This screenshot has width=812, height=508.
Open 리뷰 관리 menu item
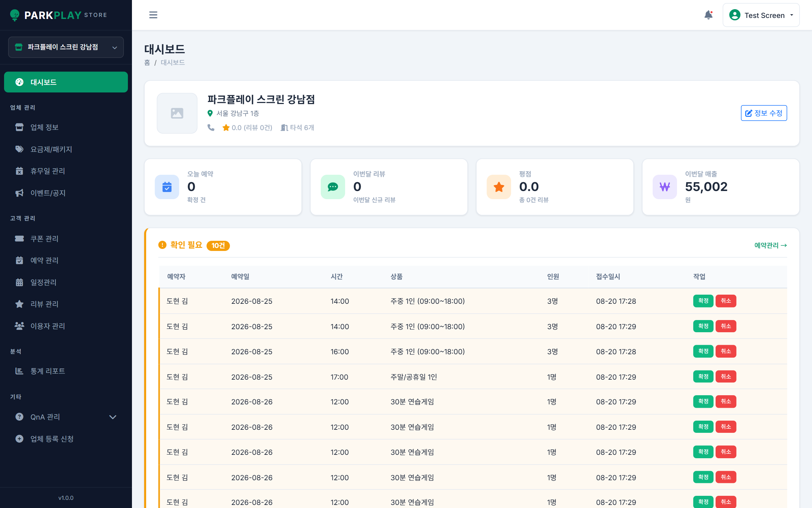coord(66,304)
